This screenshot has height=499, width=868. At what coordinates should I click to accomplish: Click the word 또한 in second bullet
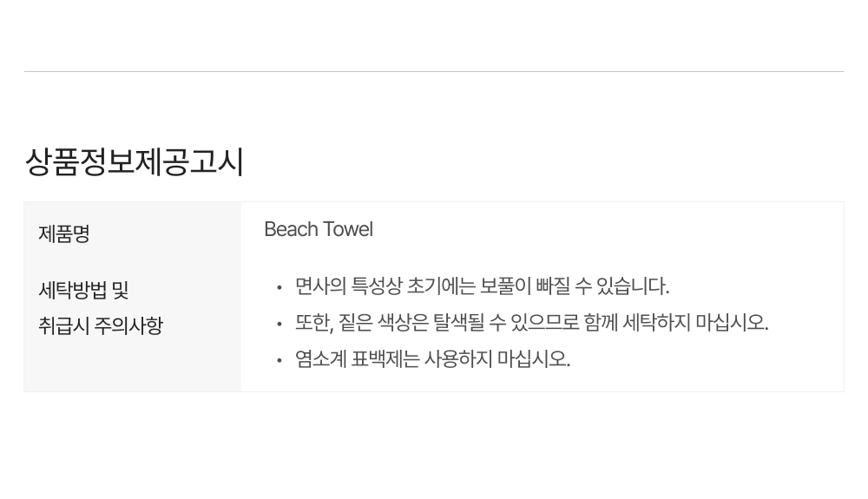313,323
